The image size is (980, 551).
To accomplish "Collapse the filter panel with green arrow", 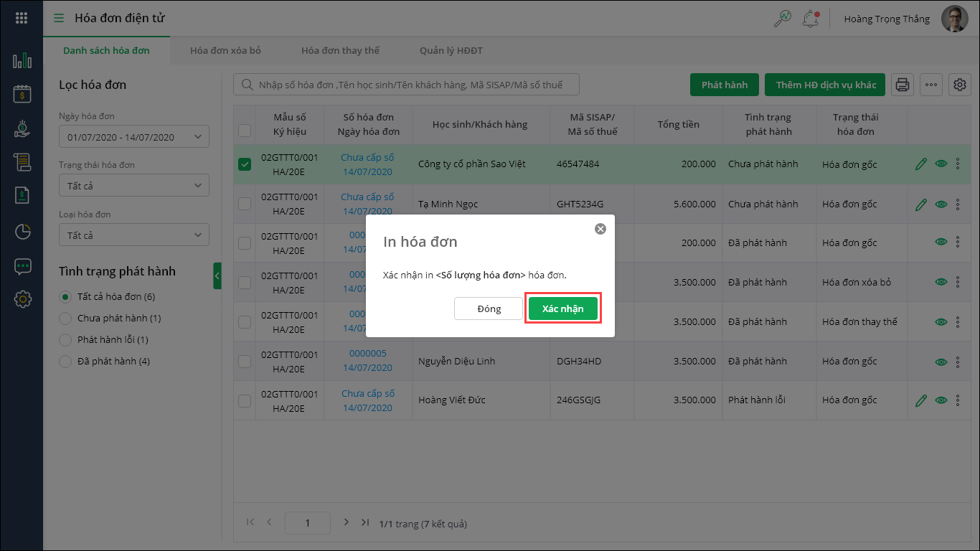I will tap(217, 276).
